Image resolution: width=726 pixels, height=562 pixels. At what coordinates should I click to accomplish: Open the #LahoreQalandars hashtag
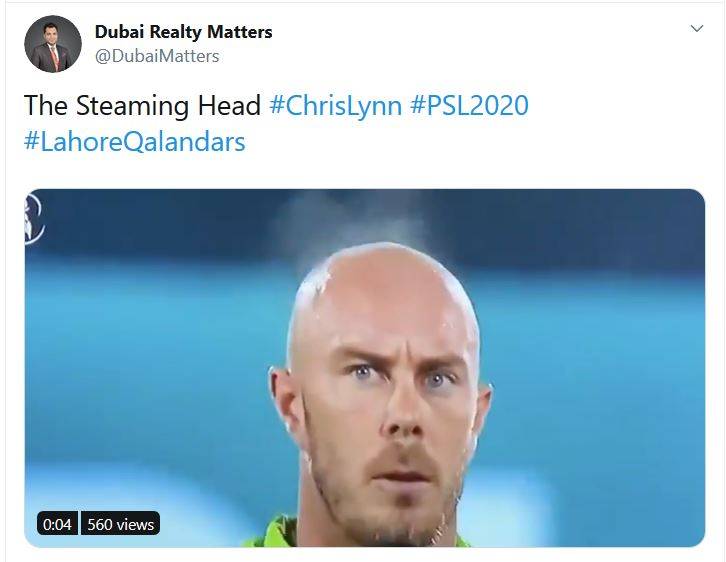click(x=134, y=142)
